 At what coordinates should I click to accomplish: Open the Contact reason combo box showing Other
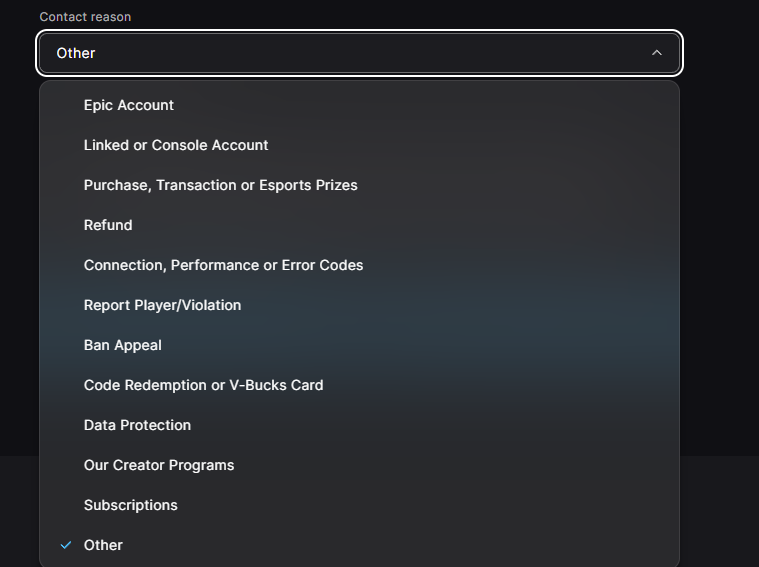tap(359, 53)
